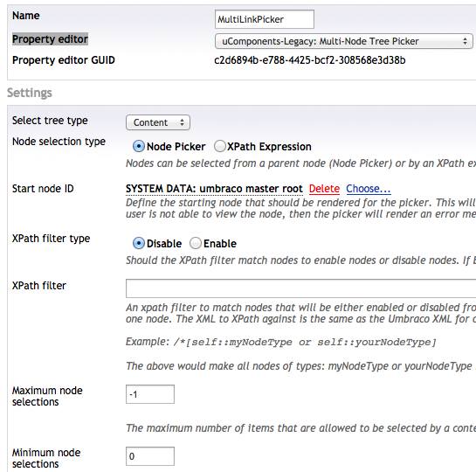Click the Minimum node selections field
Screen dimensions: 476x472
click(x=150, y=456)
